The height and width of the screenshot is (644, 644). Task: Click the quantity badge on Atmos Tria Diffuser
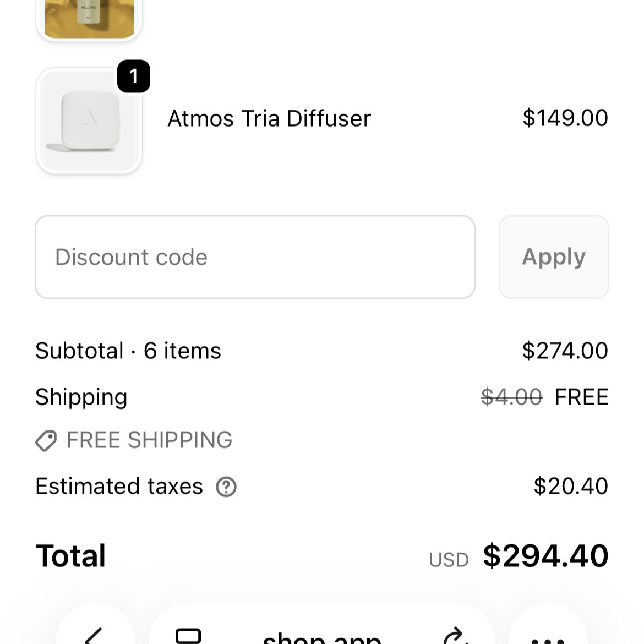tap(134, 76)
